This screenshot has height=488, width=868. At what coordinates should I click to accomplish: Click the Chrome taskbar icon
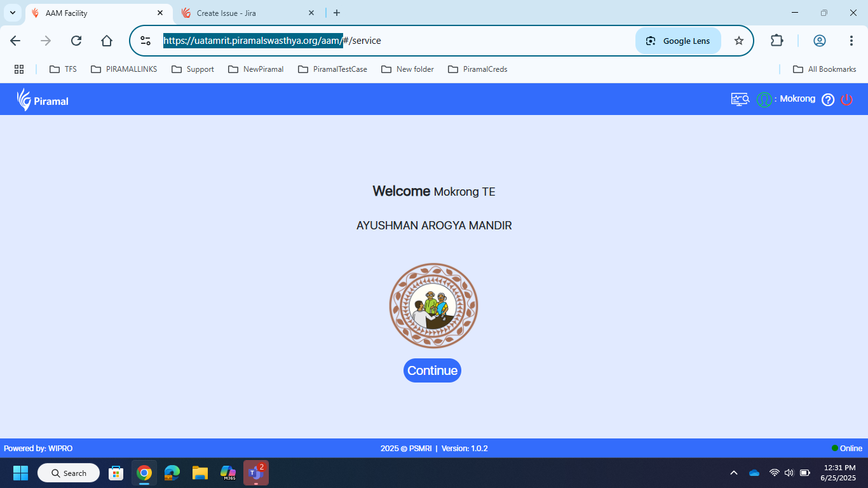(x=144, y=473)
